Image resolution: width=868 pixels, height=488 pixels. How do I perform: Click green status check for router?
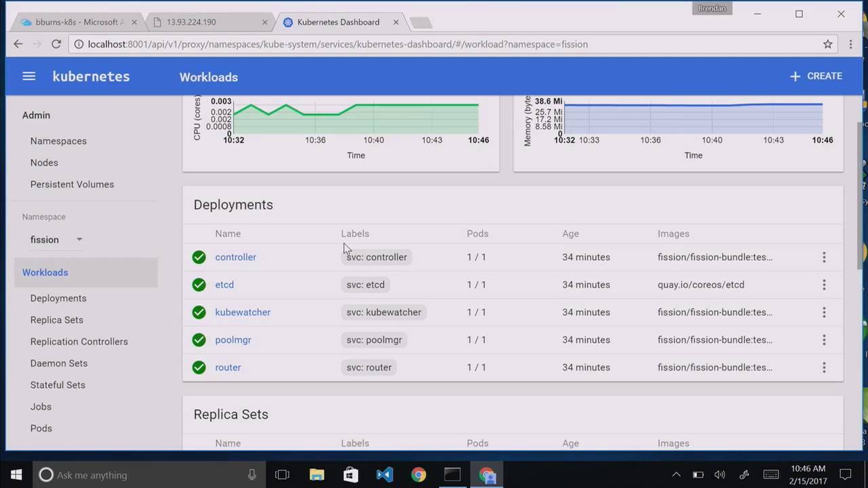(x=199, y=367)
